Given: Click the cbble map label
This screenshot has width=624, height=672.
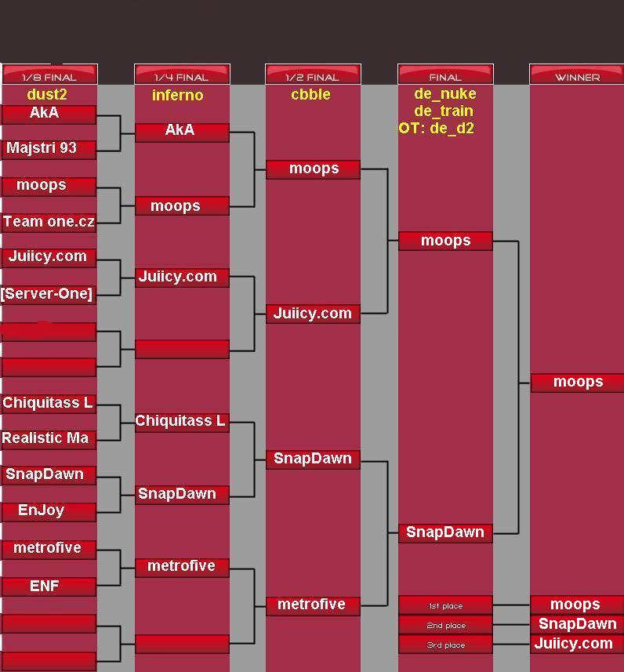Looking at the screenshot, I should tap(310, 94).
